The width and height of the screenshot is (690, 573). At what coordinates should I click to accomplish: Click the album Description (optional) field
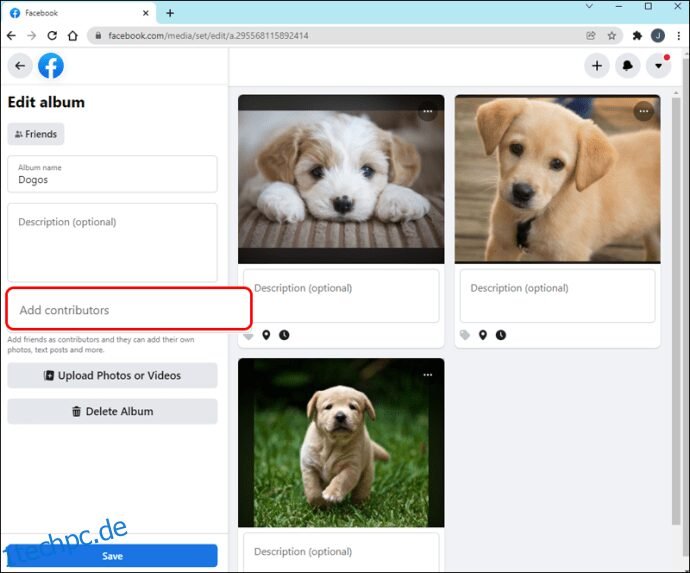(112, 242)
